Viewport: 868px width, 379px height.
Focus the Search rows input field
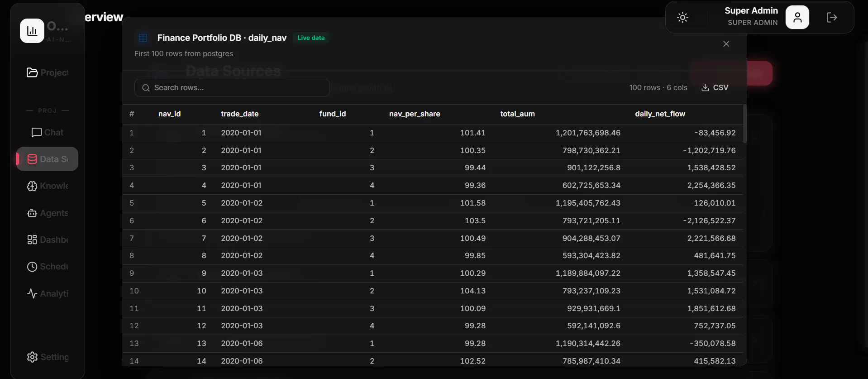(232, 88)
